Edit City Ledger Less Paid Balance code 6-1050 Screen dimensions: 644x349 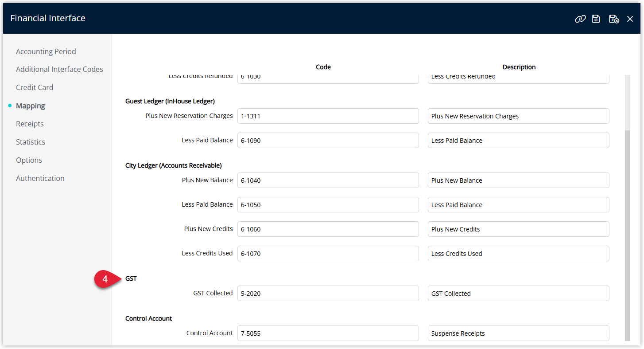point(328,205)
